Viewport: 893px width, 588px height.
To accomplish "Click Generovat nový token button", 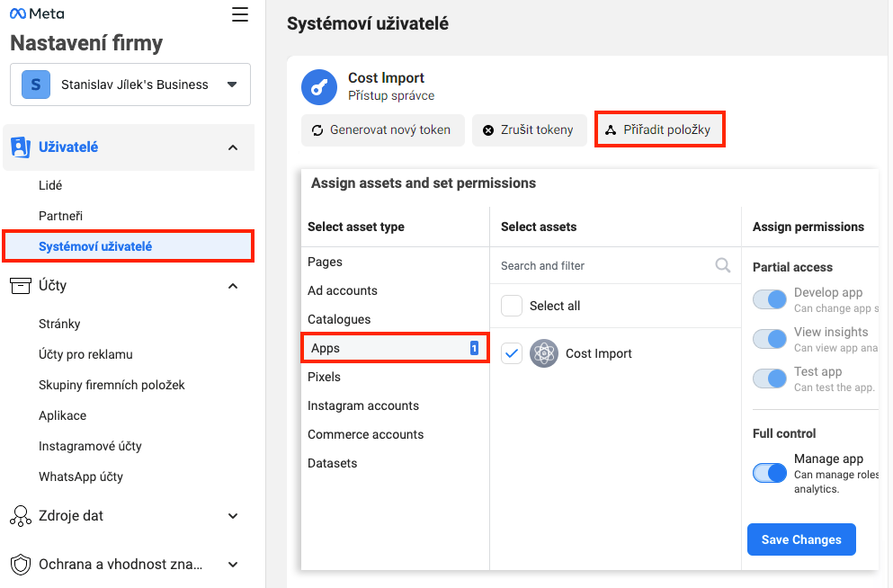I will (382, 129).
